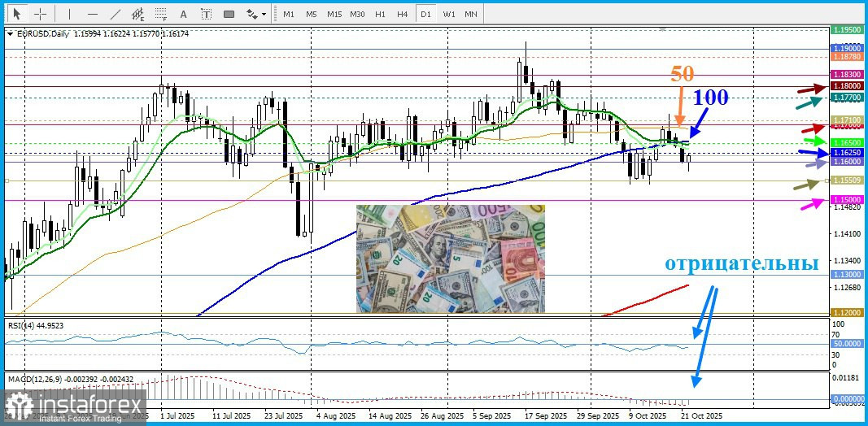Image resolution: width=868 pixels, height=426 pixels.
Task: Switch to the M1 timeframe
Action: click(289, 14)
